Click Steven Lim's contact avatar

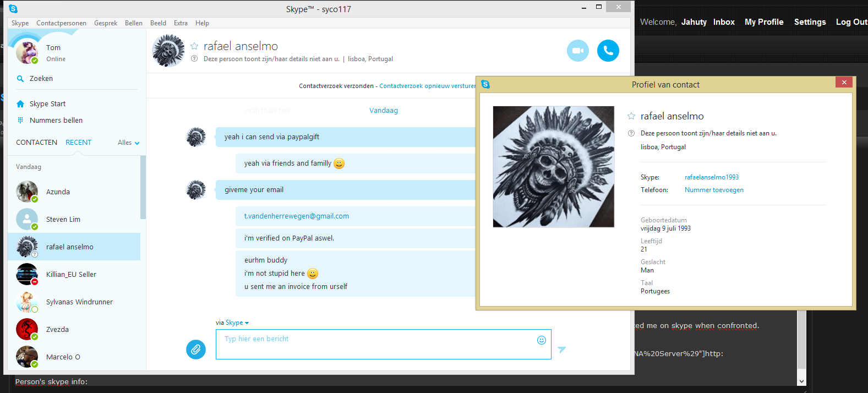(x=27, y=219)
